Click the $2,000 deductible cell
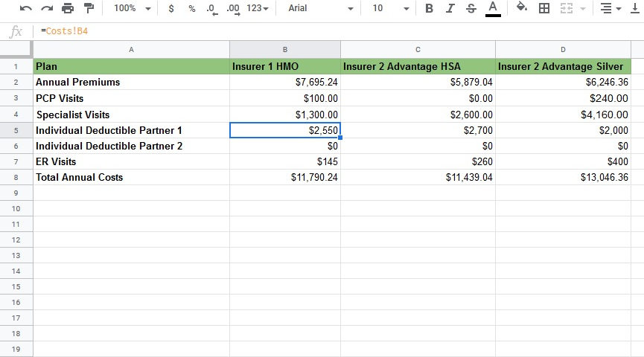This screenshot has width=644, height=357. tap(563, 130)
